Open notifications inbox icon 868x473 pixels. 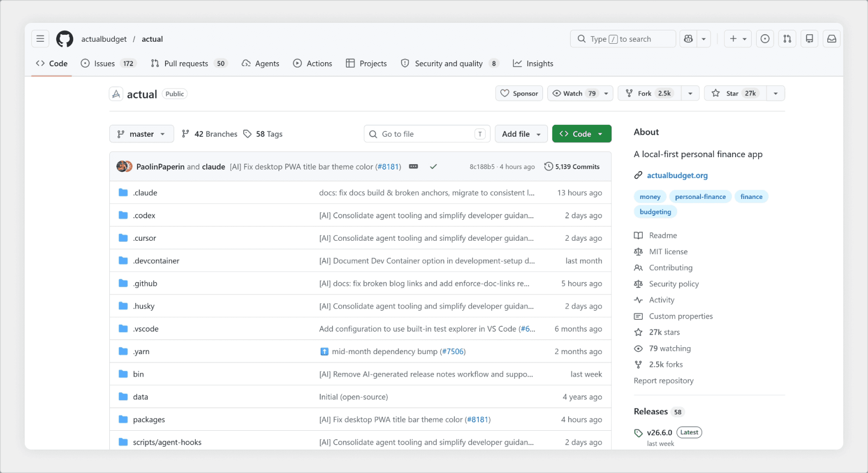pyautogui.click(x=832, y=39)
